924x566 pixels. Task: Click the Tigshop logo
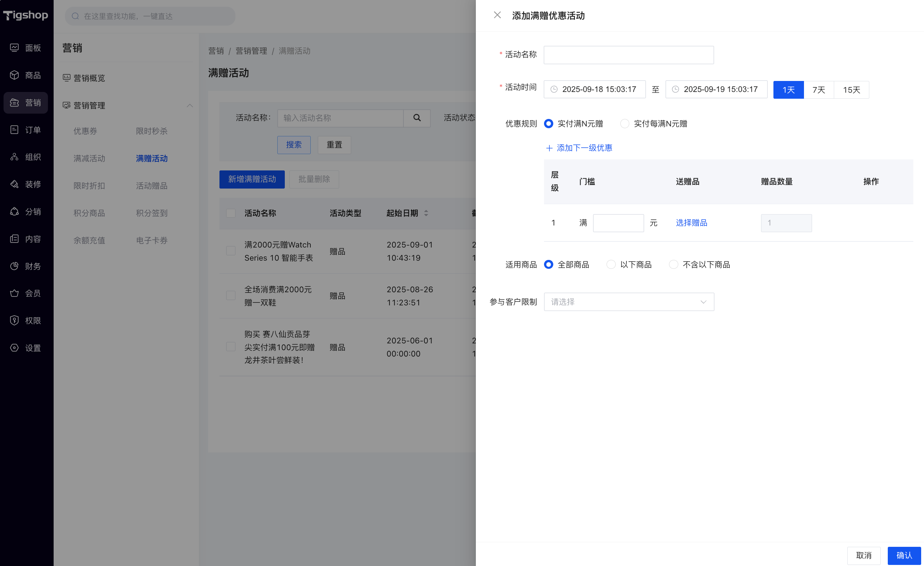[x=26, y=15]
